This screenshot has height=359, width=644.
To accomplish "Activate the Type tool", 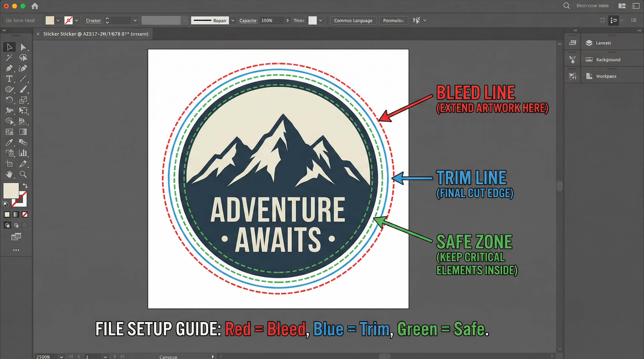I will pos(9,79).
